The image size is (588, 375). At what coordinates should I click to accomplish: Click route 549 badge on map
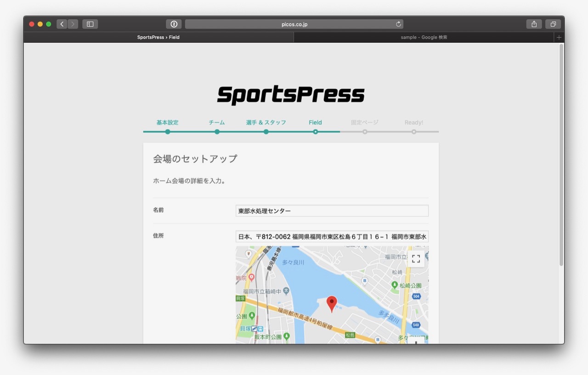(416, 325)
